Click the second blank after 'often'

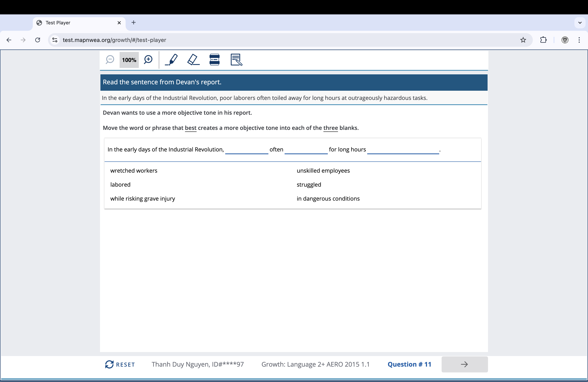(306, 149)
